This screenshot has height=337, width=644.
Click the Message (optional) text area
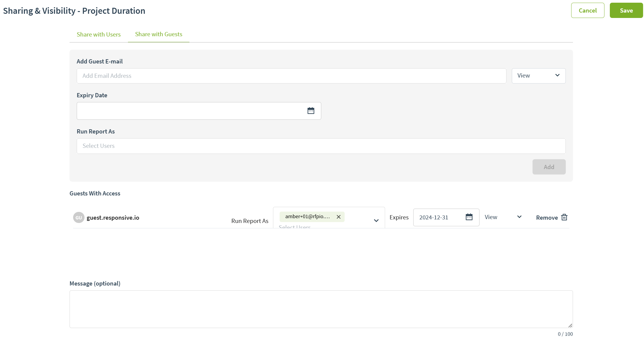tap(321, 309)
